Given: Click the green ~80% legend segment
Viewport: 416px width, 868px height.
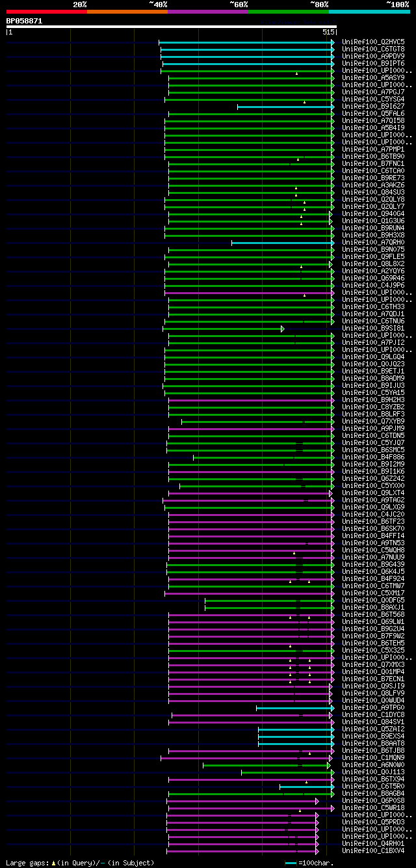Looking at the screenshot, I should coord(288,12).
